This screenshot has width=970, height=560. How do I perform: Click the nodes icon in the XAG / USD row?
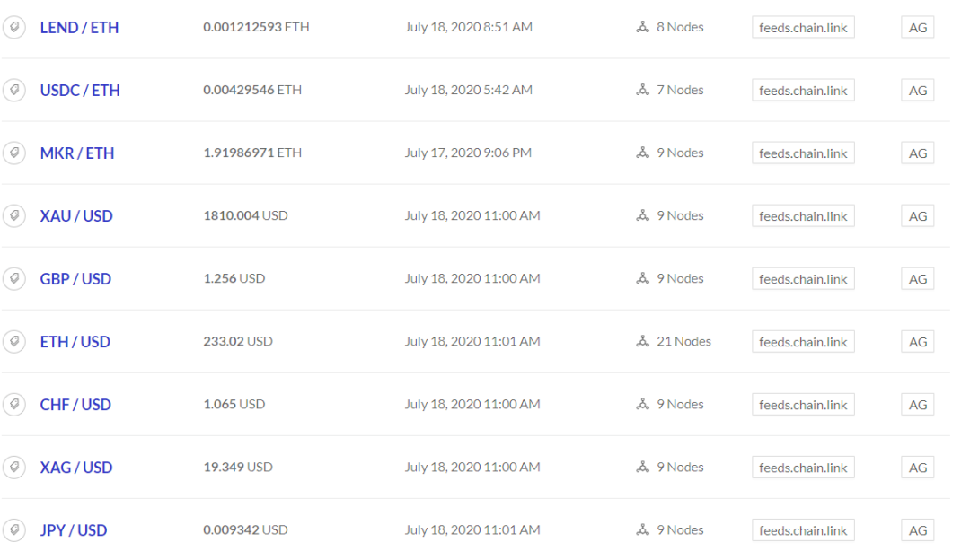[x=642, y=468]
